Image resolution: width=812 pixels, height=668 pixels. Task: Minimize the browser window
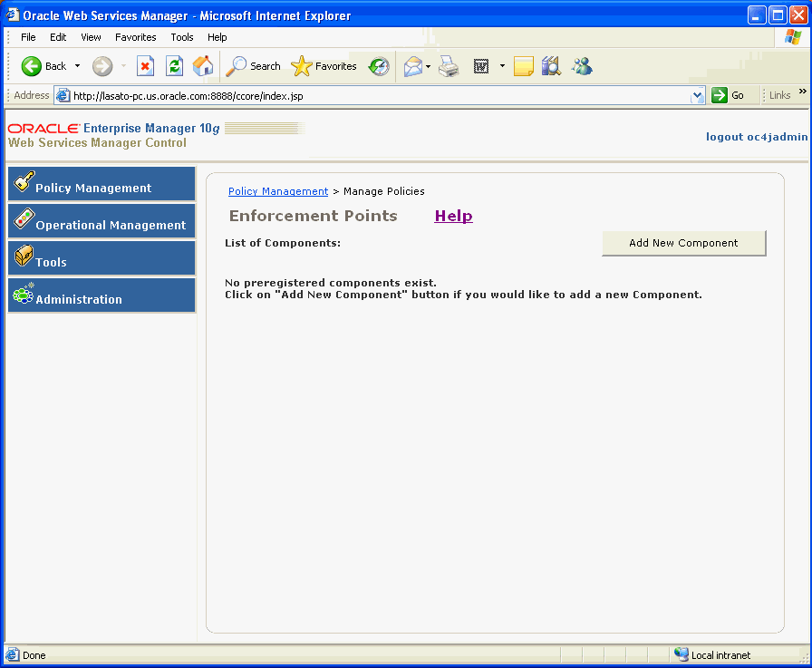(x=757, y=15)
